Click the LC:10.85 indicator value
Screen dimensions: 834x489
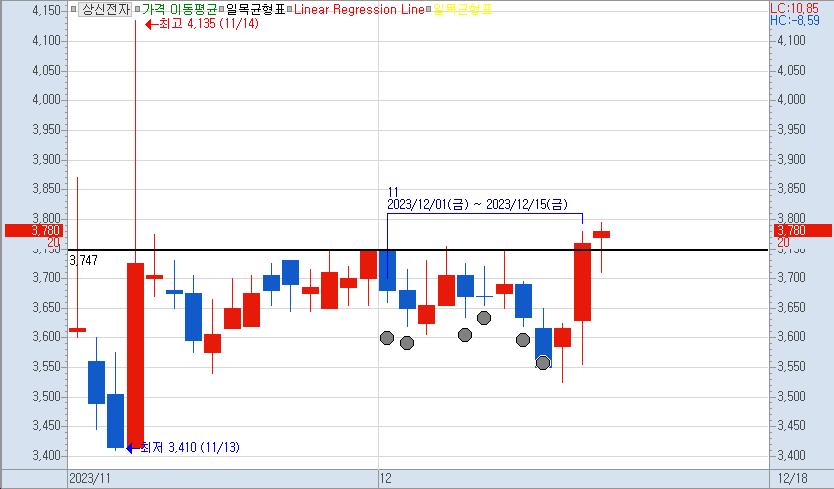[801, 7]
